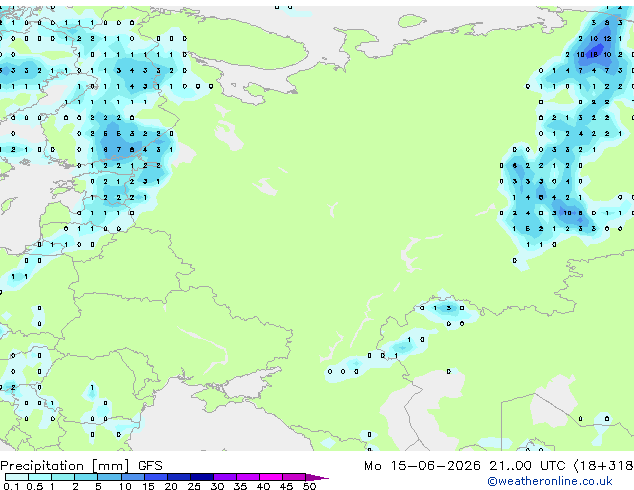
Task: Click the 30–35 mm purple legend swatch
Action: [225, 477]
